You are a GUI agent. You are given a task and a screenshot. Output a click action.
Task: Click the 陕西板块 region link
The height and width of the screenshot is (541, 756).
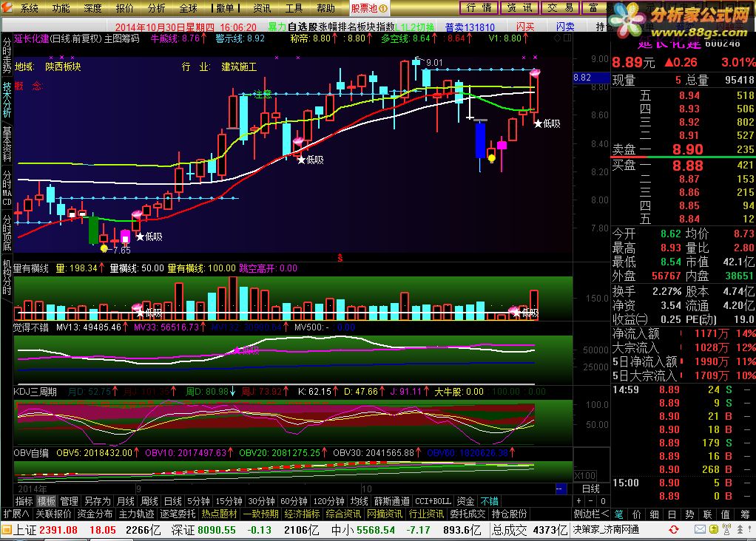pos(63,67)
